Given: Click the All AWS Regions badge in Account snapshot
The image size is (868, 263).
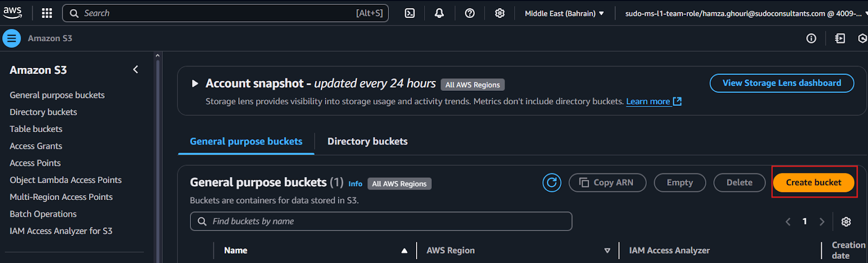Looking at the screenshot, I should pyautogui.click(x=473, y=85).
